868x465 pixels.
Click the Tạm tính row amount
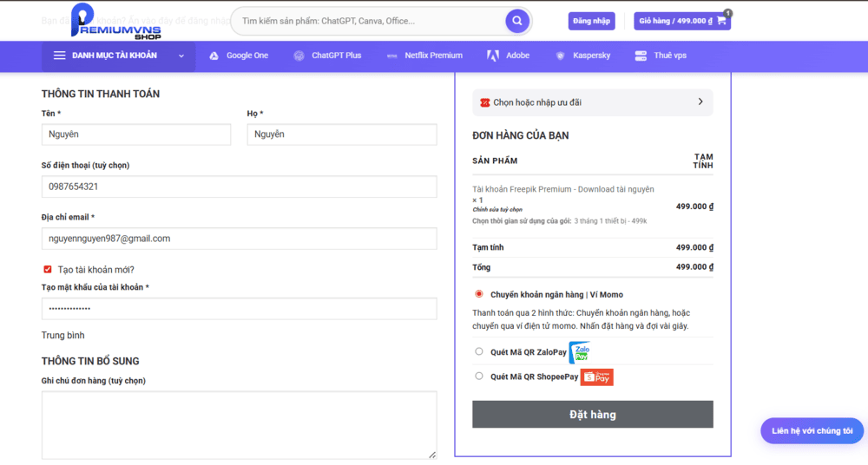694,247
